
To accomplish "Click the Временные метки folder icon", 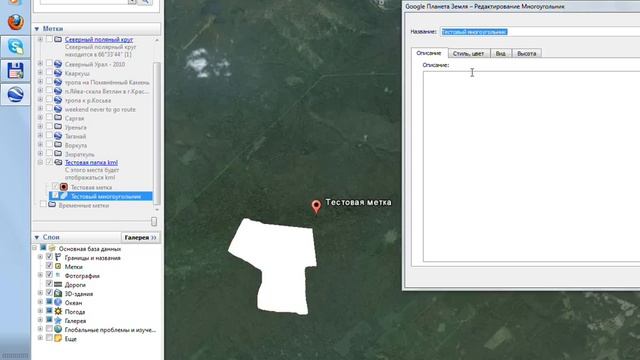I will pos(52,205).
